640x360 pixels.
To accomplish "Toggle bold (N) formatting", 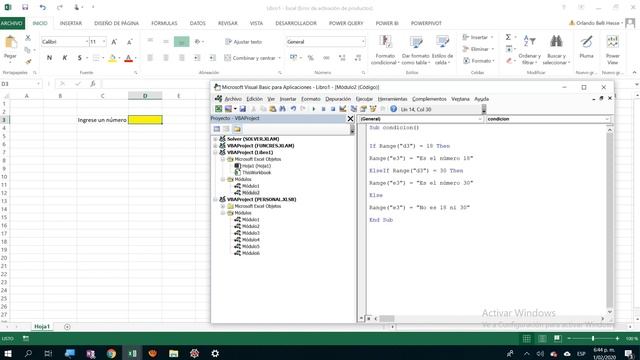I will [49, 58].
